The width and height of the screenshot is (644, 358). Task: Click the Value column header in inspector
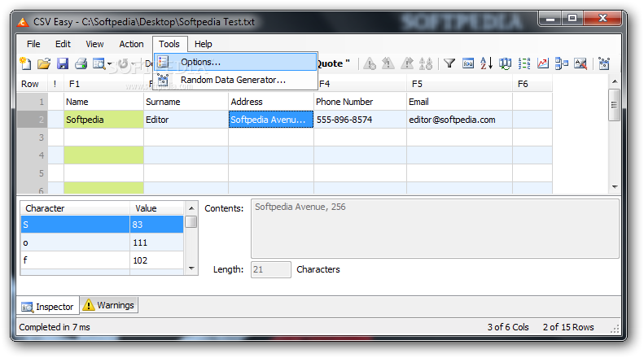[157, 208]
